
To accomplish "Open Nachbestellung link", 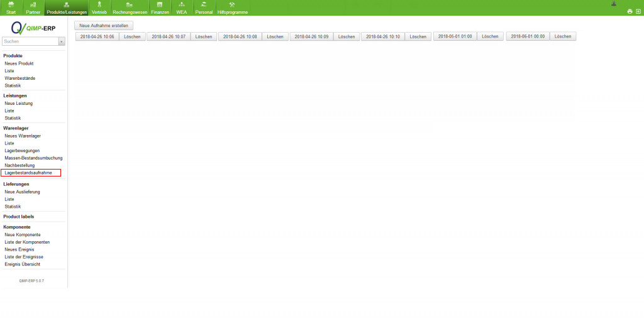I will pos(19,165).
